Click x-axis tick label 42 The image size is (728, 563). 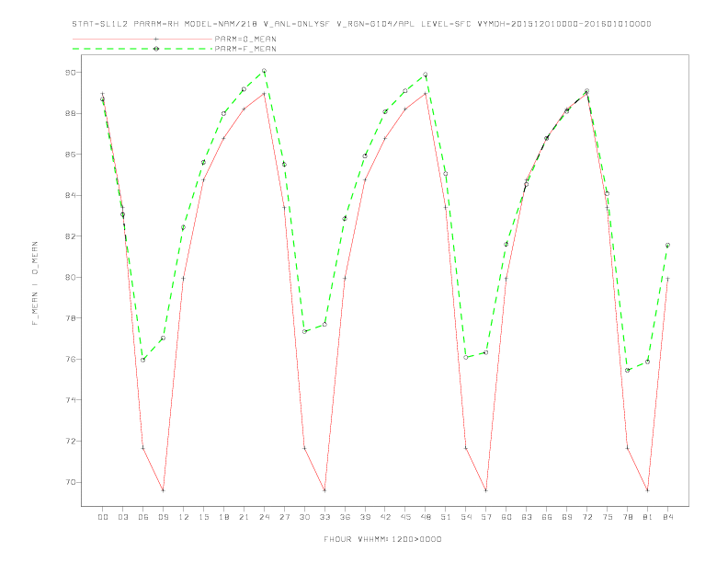(385, 517)
